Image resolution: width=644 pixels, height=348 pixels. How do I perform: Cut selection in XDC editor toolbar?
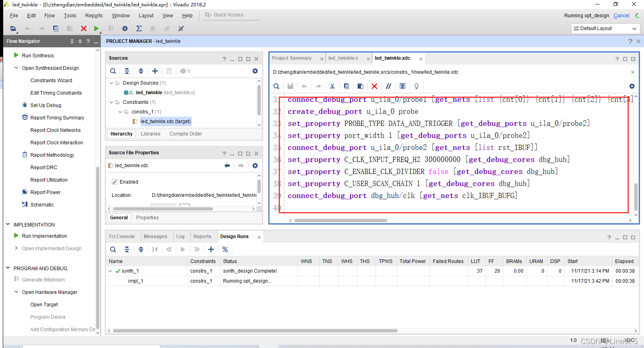(332, 86)
